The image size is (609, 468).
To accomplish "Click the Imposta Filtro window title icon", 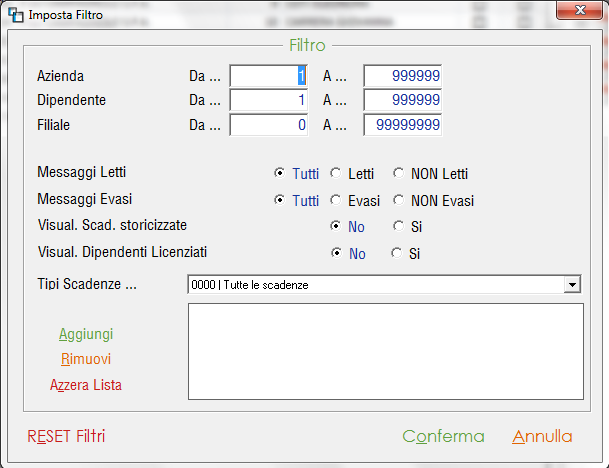I will [16, 16].
